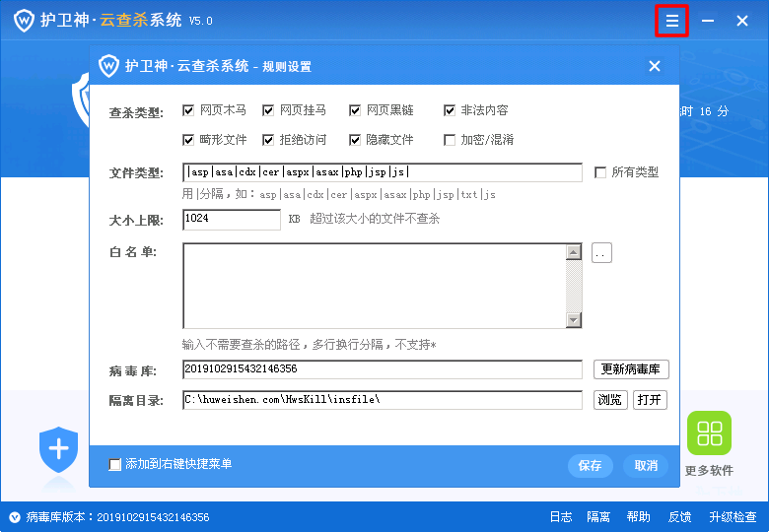Minimize the main 云查杀系统 window
Screen dimensions: 769x532
707,21
